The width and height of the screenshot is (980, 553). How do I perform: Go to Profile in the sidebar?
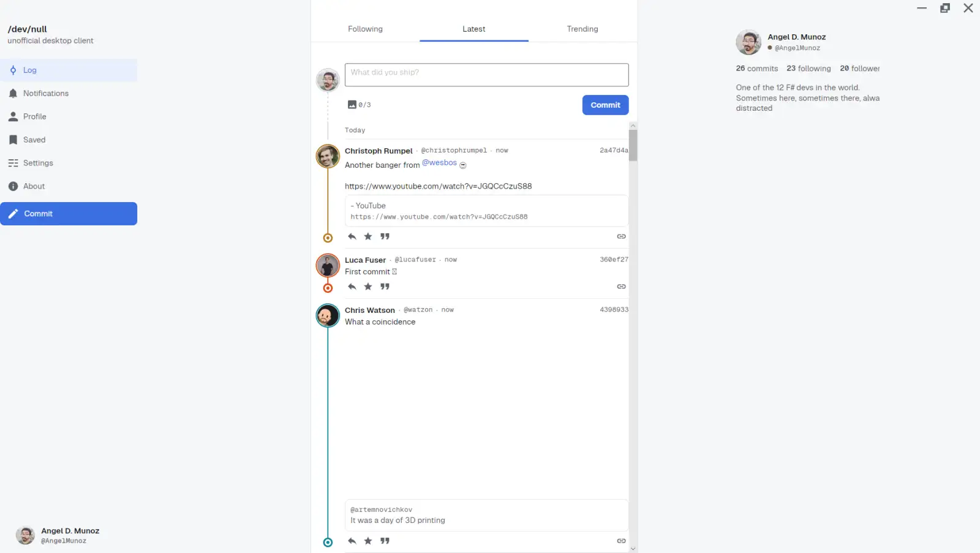click(x=69, y=117)
